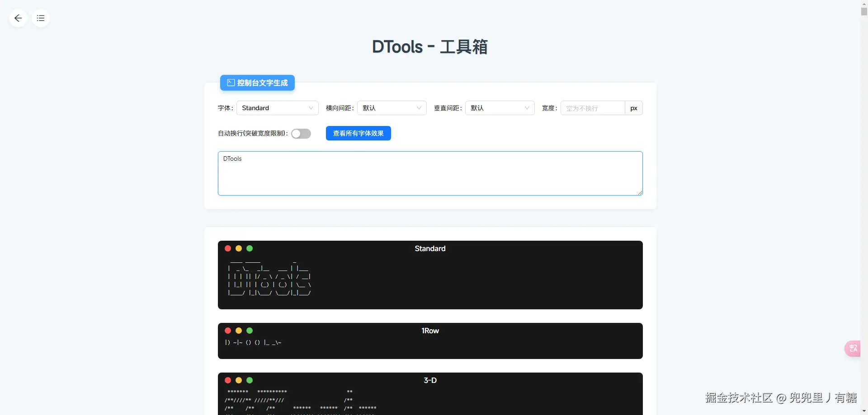The width and height of the screenshot is (868, 415).
Task: Click the 字体 field label
Action: pos(226,108)
